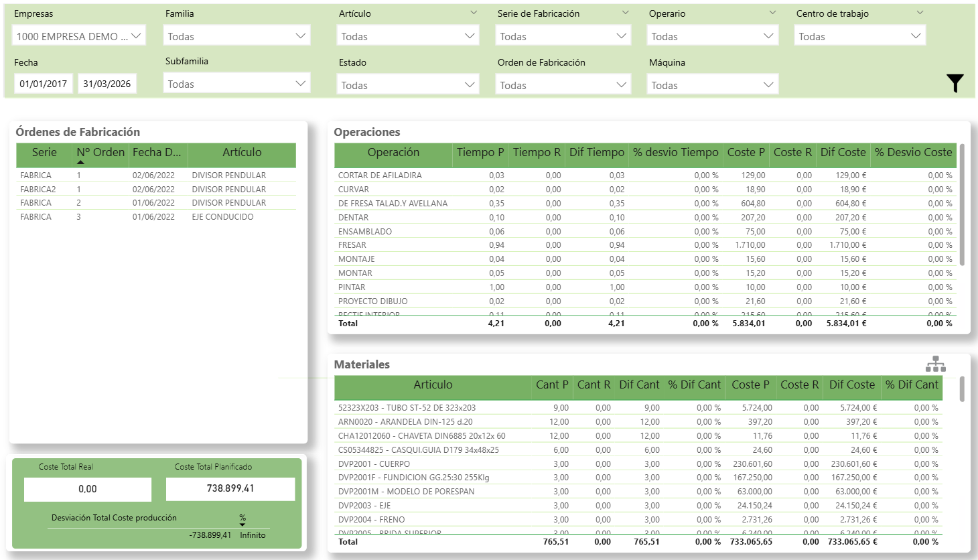Screen dimensions: 978x560
Task: Open the Máquina dropdown
Action: [711, 85]
